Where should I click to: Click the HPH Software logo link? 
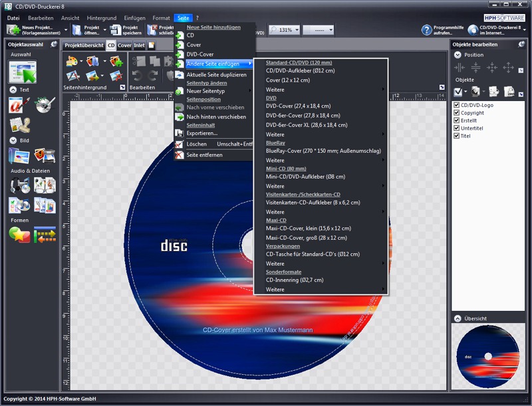504,18
